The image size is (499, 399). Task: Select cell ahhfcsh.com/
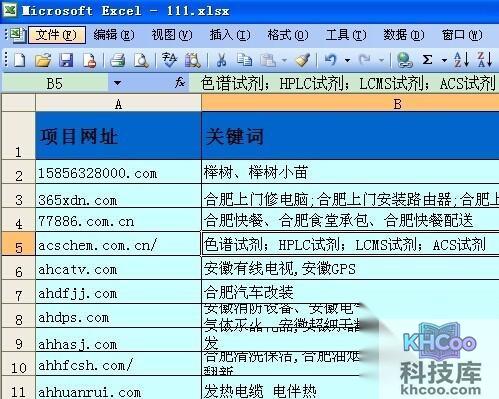pyautogui.click(x=118, y=364)
